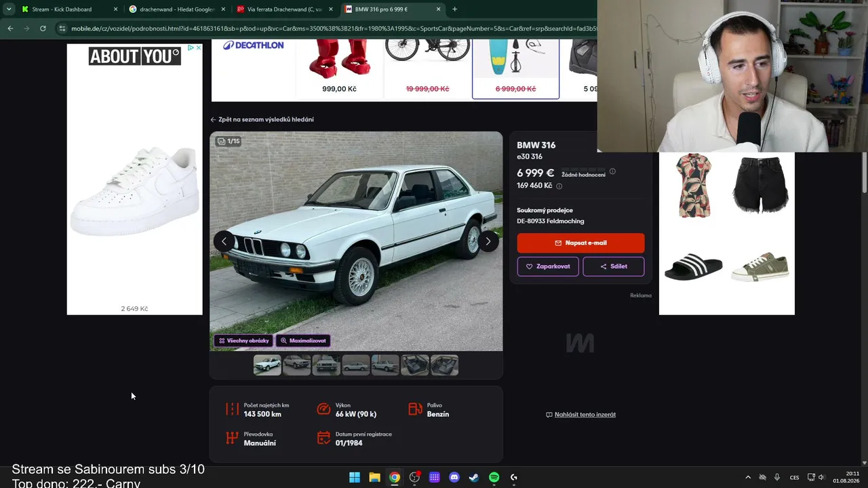
Task: Click the Maximalizovat button
Action: point(303,341)
